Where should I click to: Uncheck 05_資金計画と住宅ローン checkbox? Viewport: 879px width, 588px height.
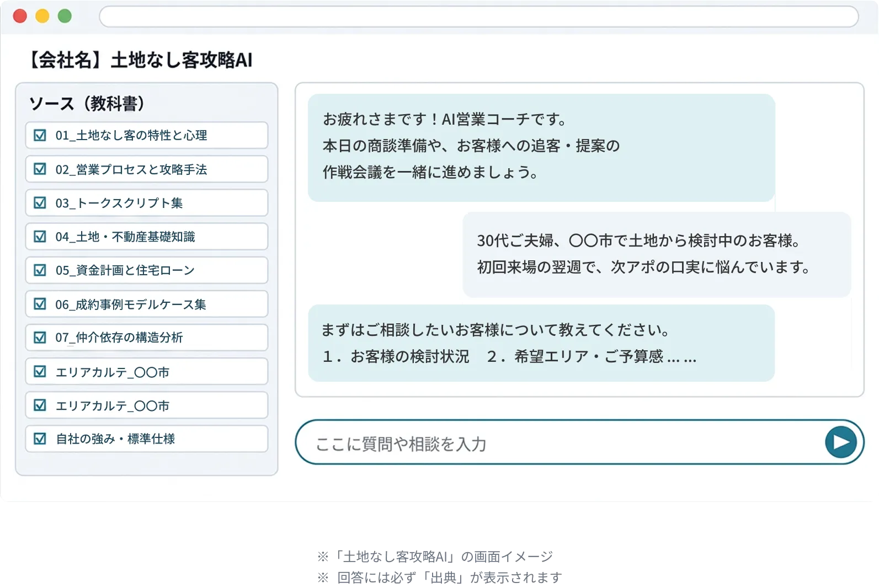click(40, 270)
